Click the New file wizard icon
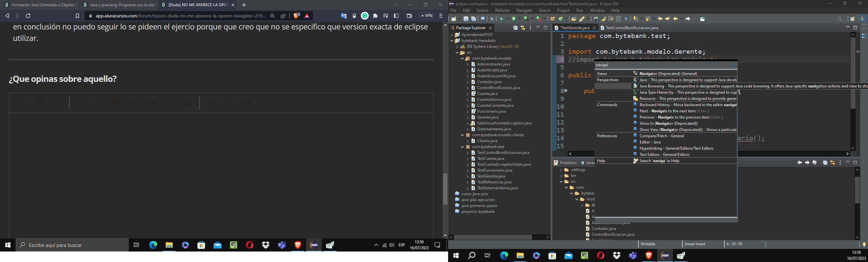Screen dimensions: 868x262 coord(454,19)
